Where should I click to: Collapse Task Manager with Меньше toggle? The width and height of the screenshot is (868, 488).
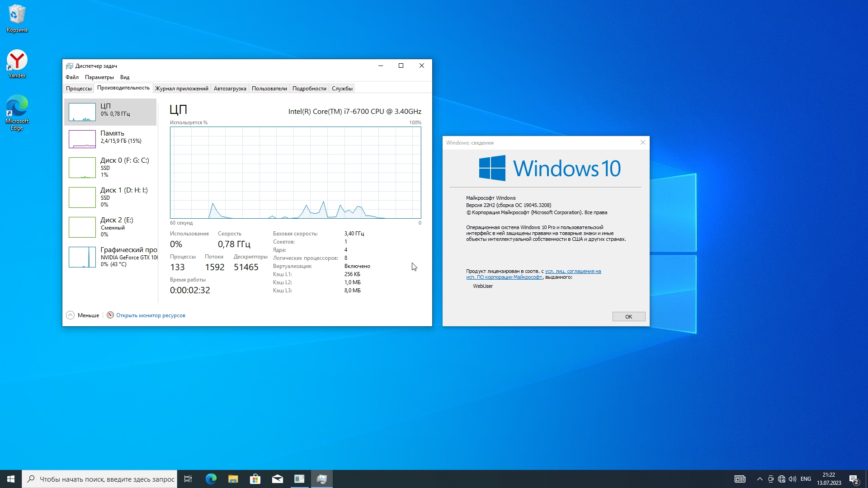(x=83, y=315)
